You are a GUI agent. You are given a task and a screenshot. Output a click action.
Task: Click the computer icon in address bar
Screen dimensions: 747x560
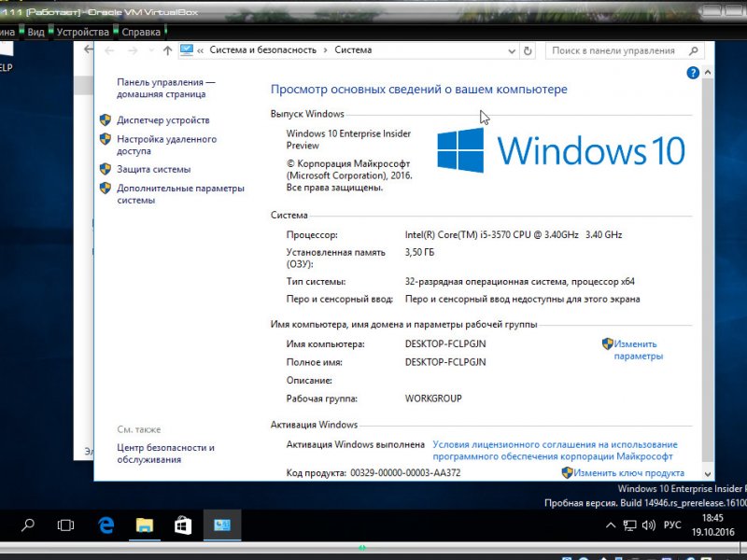tap(187, 50)
